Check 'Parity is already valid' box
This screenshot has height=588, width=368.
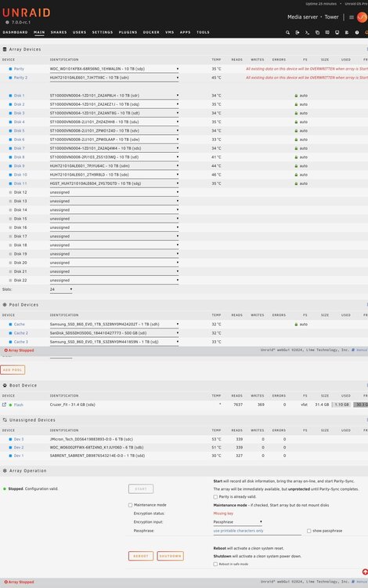coord(215,497)
